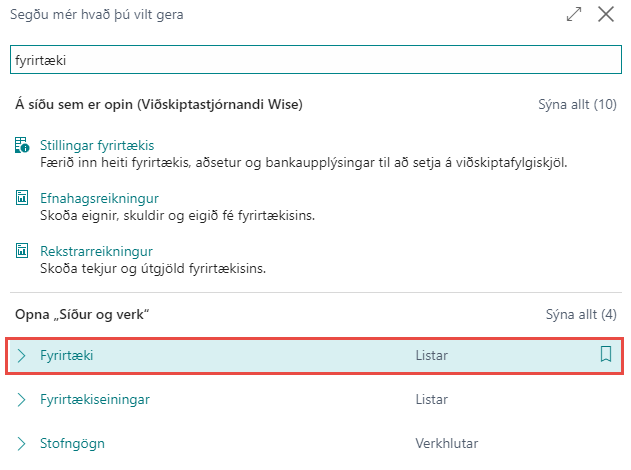Close the search dialog
631x470 pixels.
tap(605, 15)
